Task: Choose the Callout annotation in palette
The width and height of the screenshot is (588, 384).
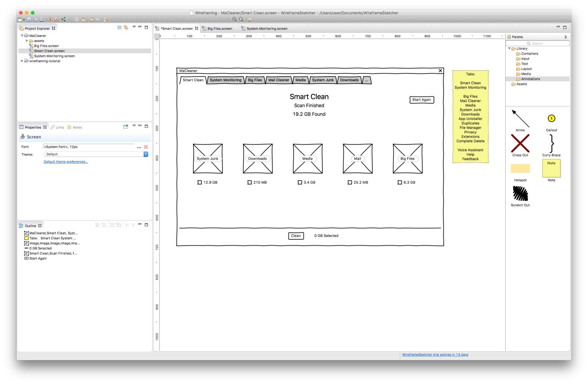Action: click(x=551, y=119)
